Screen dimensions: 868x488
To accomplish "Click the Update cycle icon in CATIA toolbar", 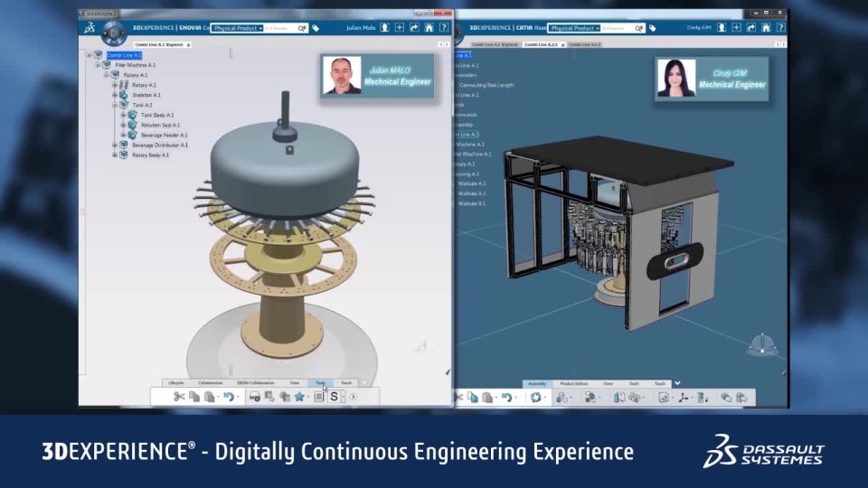I will 535,398.
